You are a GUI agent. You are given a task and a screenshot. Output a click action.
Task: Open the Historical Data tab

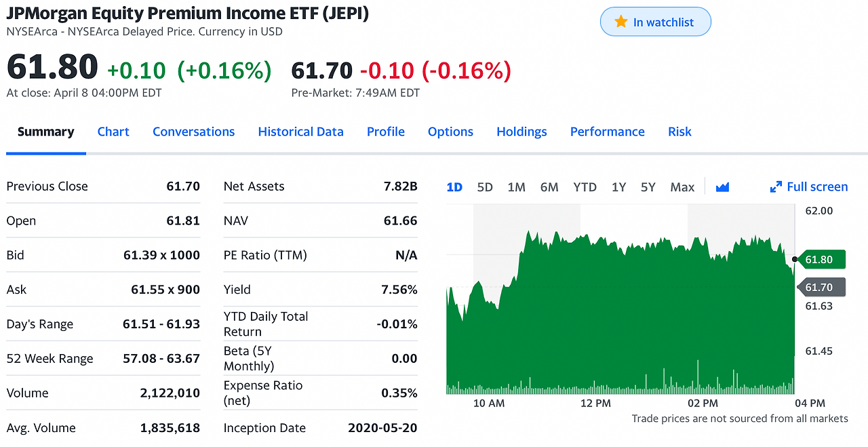point(300,132)
